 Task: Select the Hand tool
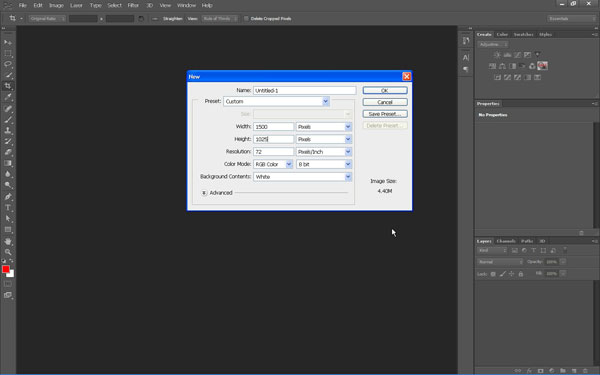8,241
